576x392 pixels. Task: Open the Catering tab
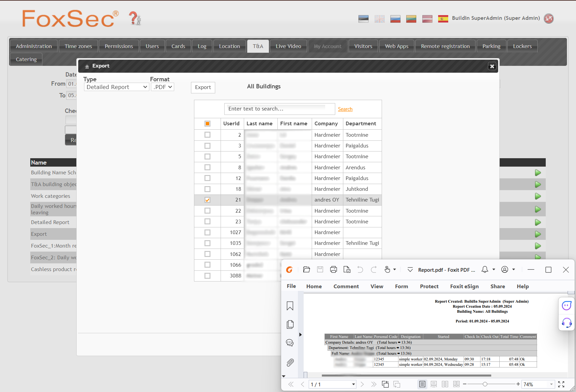[x=26, y=59]
